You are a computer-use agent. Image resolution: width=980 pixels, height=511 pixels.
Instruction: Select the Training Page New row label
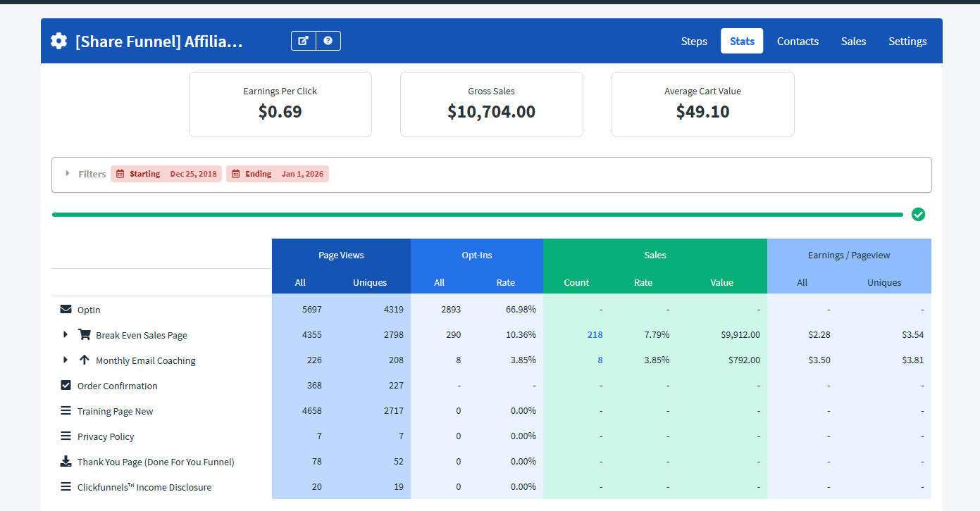pyautogui.click(x=115, y=410)
